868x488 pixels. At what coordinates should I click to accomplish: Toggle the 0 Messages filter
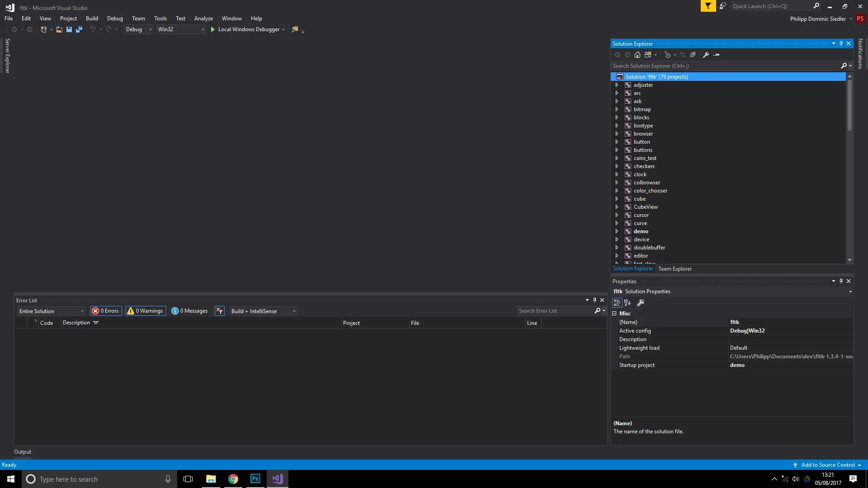click(x=189, y=311)
